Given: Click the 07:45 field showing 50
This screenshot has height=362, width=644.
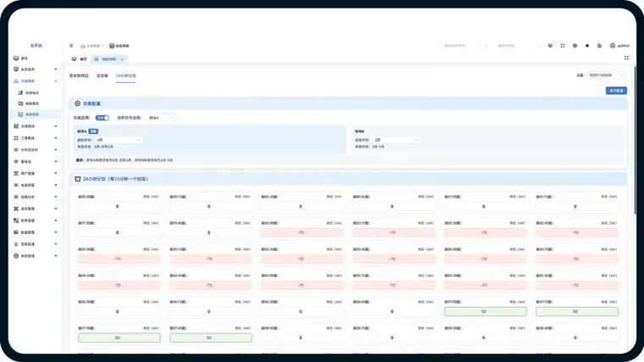Looking at the screenshot, I should pos(210,338).
